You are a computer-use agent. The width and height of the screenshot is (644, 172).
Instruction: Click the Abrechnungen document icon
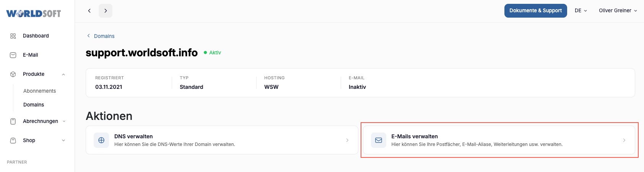point(13,121)
